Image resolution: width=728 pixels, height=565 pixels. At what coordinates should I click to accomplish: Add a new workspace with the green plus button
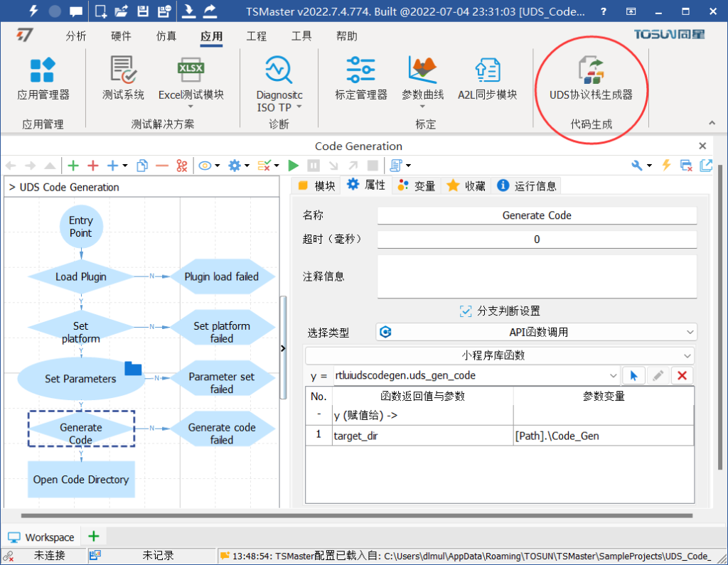point(93,536)
